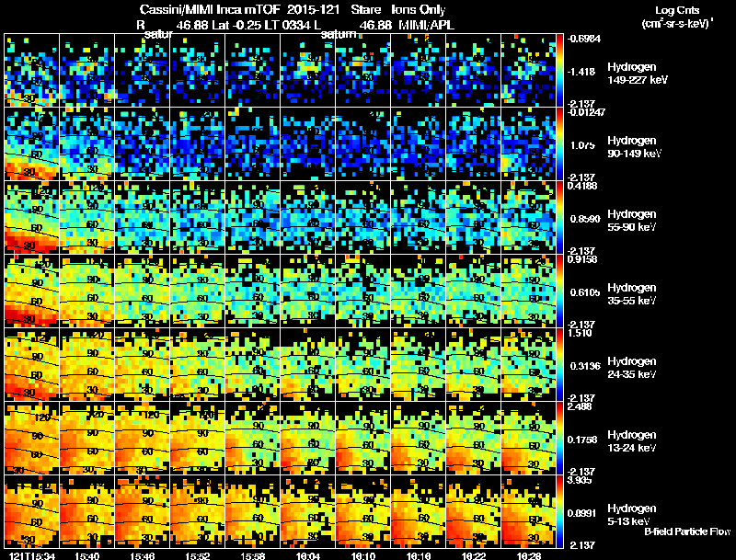
Task: Click the '15:40' time axis label
Action: click(x=86, y=556)
